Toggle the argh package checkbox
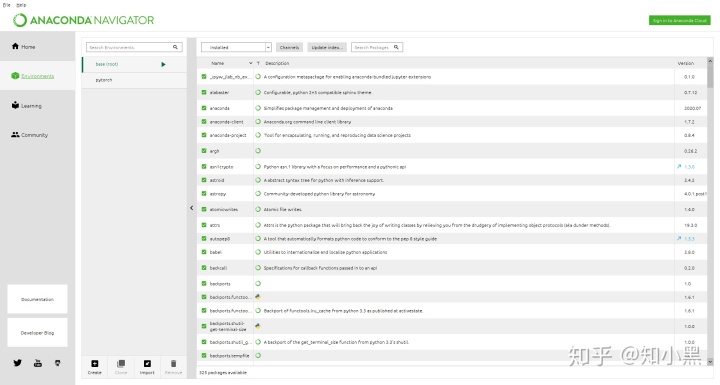Screen dimensions: 720x385 click(x=204, y=151)
